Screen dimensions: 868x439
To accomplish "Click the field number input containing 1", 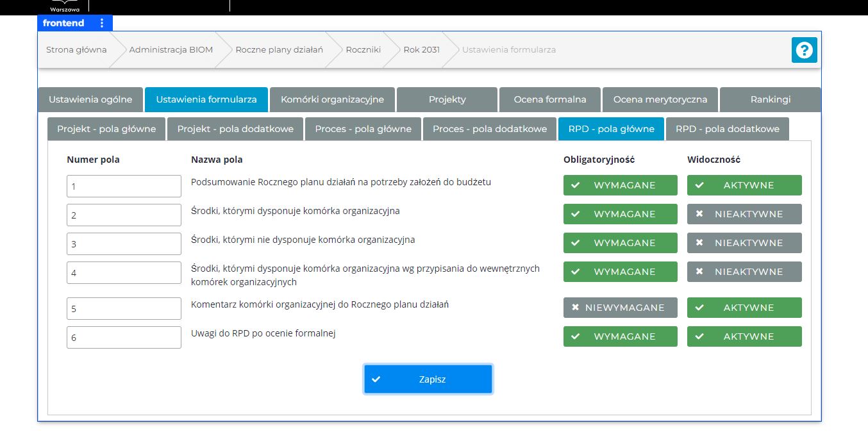I will [x=124, y=186].
